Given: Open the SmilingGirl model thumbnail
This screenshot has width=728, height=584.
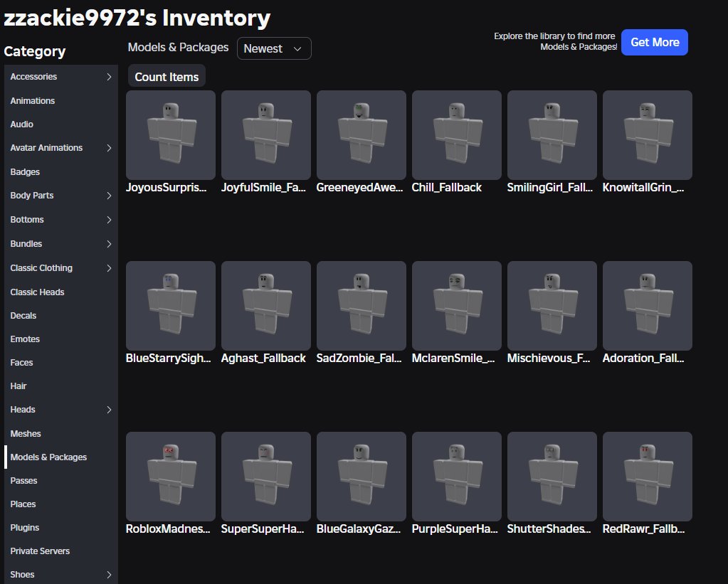Looking at the screenshot, I should tap(552, 135).
